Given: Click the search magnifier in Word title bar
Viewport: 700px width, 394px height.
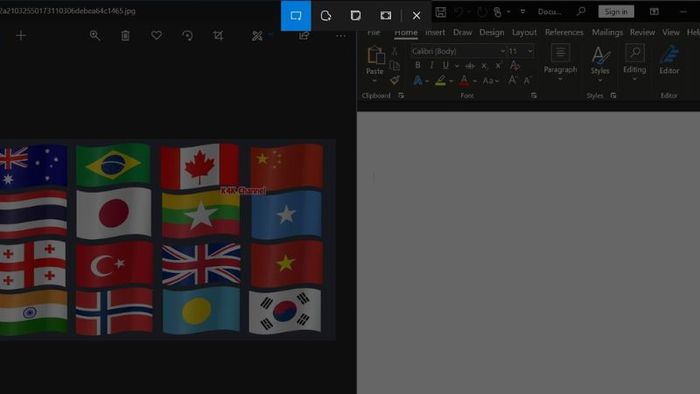Looking at the screenshot, I should tap(581, 11).
